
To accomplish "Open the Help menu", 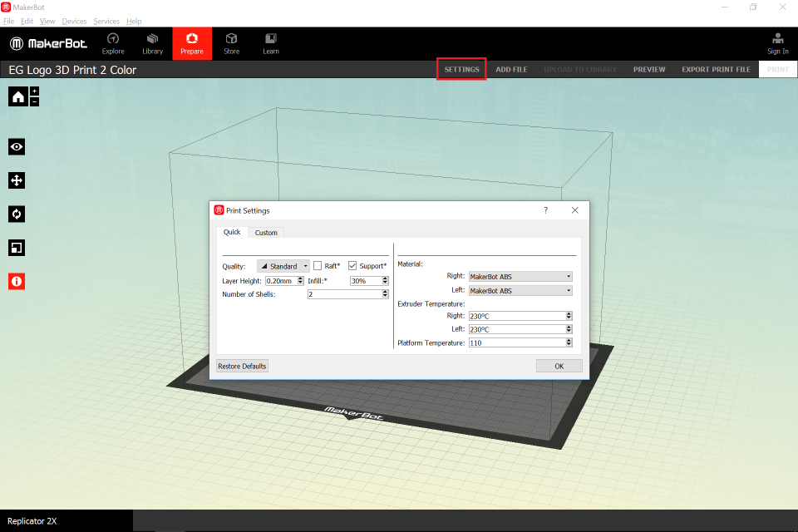I will (134, 22).
